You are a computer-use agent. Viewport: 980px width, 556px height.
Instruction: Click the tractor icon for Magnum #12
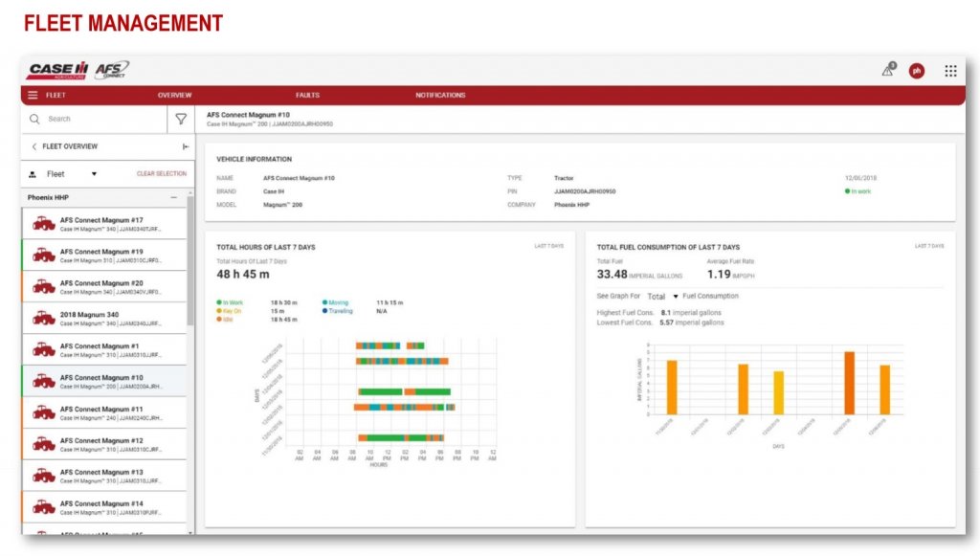44,444
